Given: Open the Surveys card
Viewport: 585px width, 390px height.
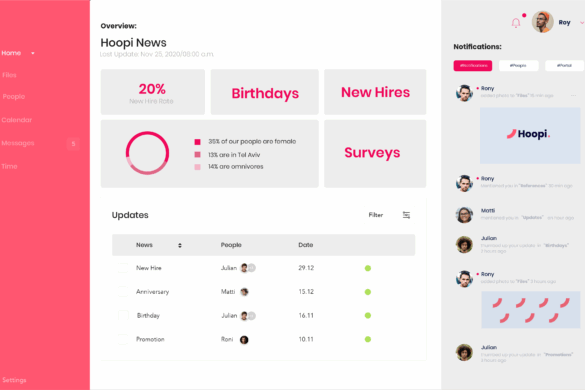Looking at the screenshot, I should pyautogui.click(x=375, y=153).
